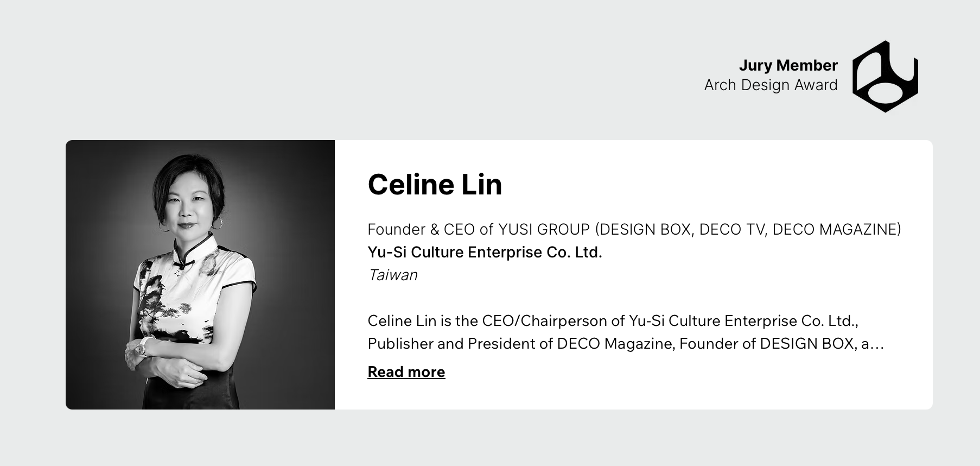The image size is (980, 466).
Task: Click Celine Lin's portrait photo
Action: (200, 274)
